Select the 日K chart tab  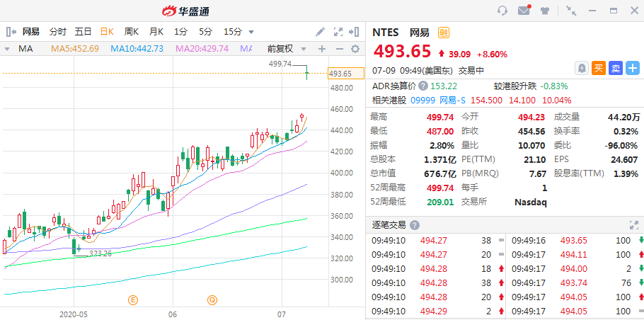coord(107,32)
